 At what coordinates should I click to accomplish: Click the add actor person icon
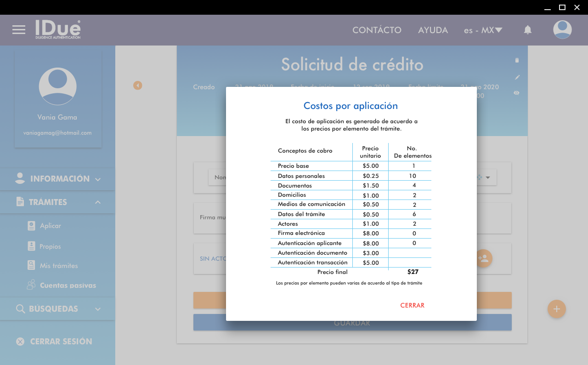483,258
